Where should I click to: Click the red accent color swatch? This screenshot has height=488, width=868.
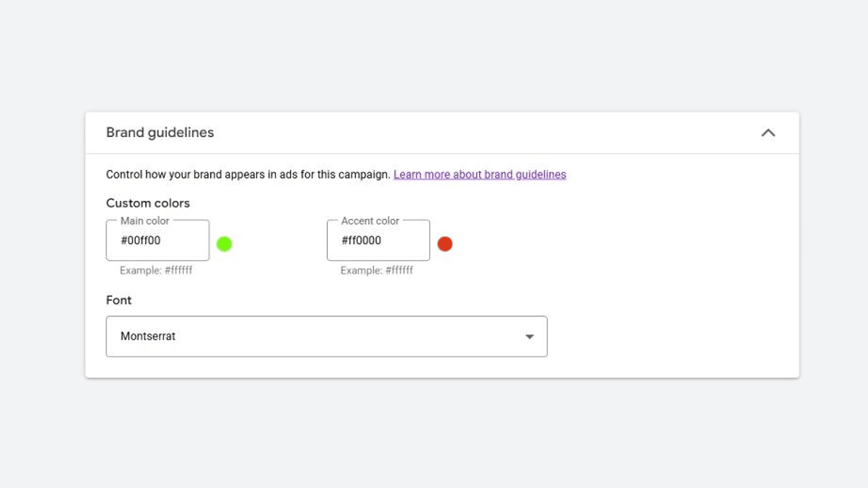coord(445,244)
